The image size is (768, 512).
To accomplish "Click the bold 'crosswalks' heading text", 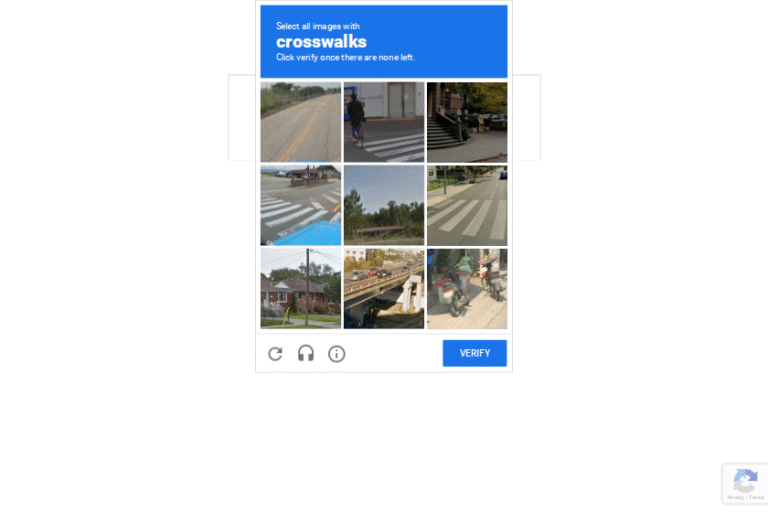I will tap(321, 42).
